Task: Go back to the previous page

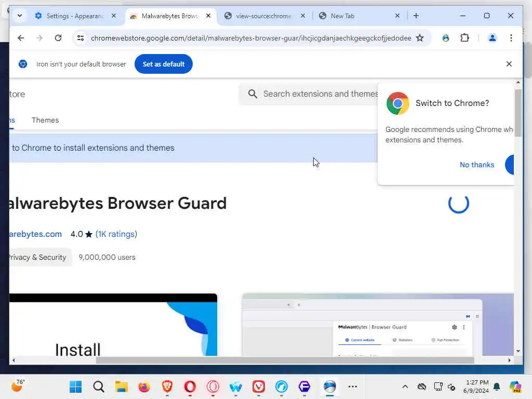Action: click(x=21, y=38)
